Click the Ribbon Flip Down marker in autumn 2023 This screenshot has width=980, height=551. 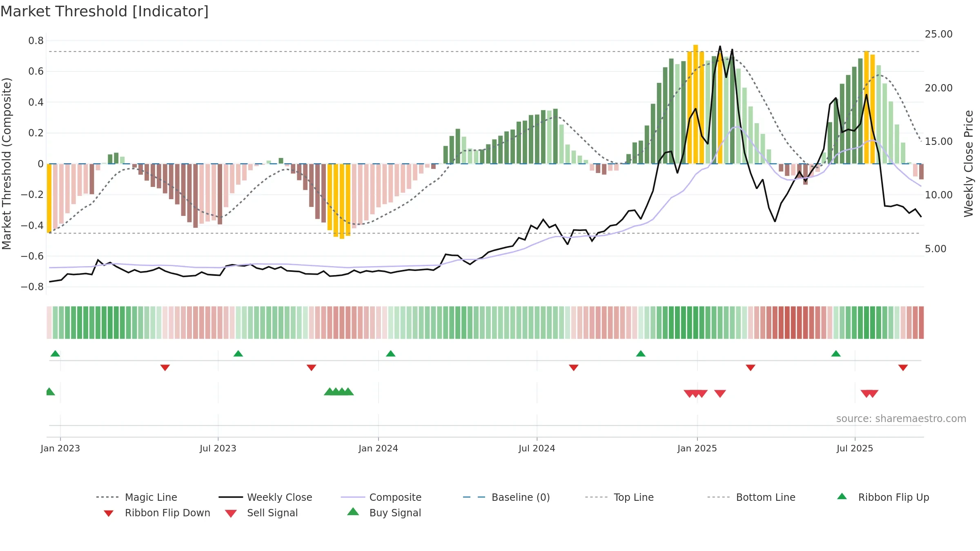tap(312, 368)
